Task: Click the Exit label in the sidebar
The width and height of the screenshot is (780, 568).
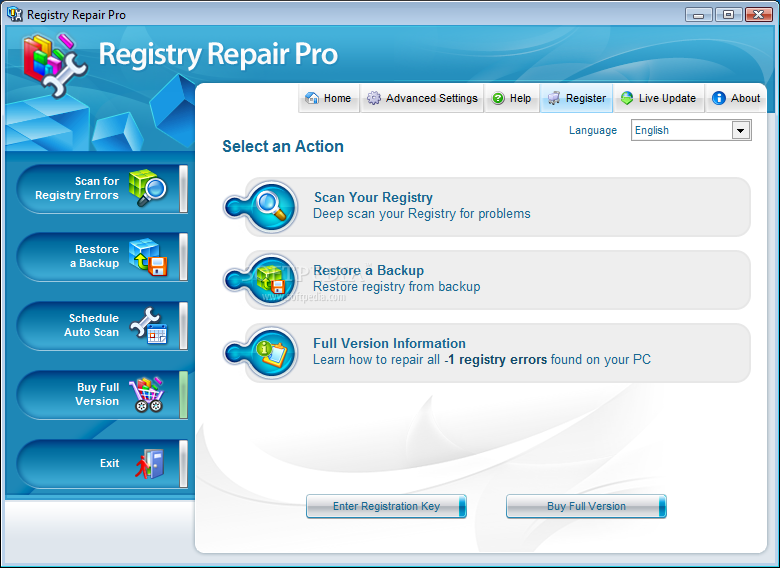Action: (109, 463)
